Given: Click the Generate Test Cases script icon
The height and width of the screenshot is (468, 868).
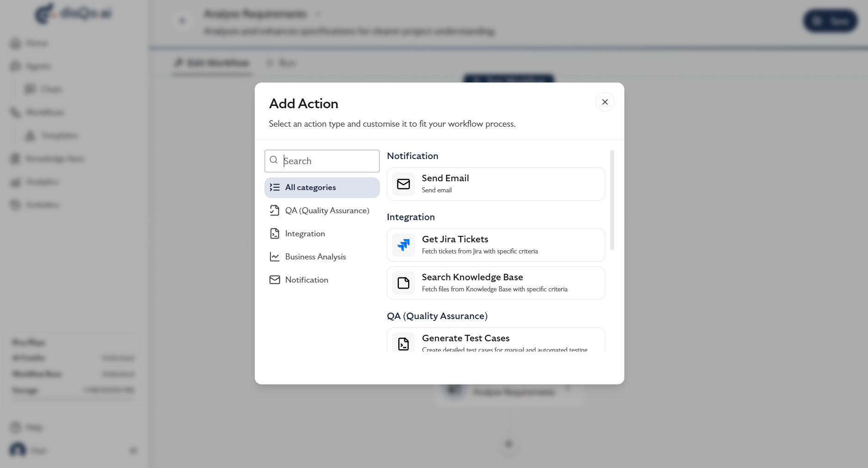Looking at the screenshot, I should (x=403, y=344).
